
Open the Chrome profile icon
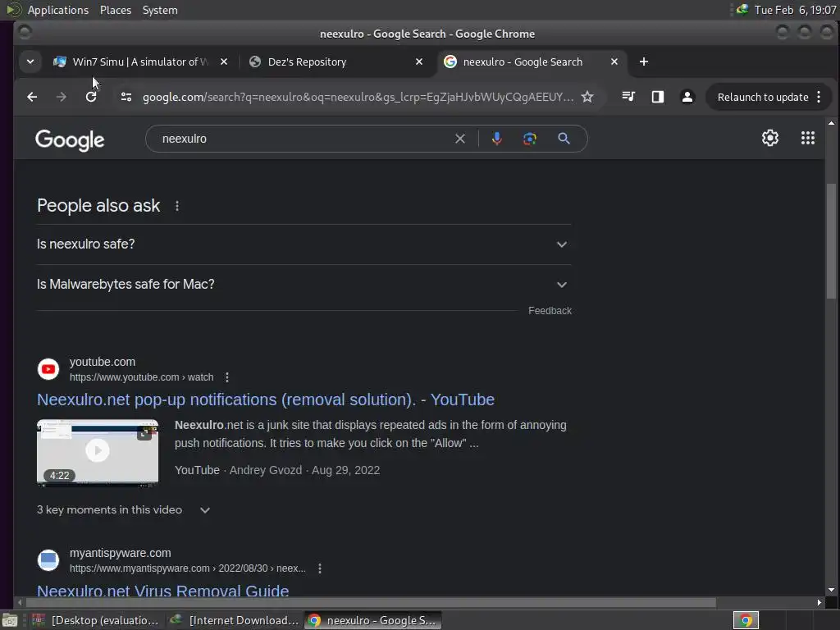tap(687, 97)
